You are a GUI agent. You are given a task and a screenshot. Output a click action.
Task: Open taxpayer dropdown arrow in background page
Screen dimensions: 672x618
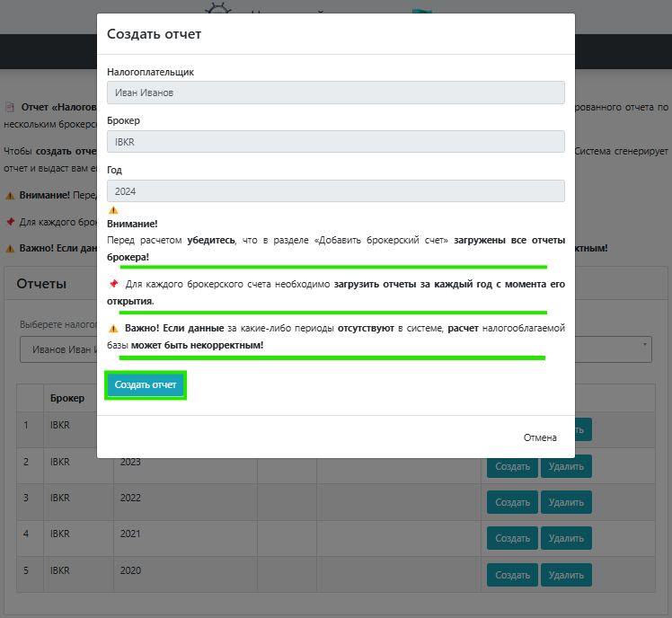(644, 345)
